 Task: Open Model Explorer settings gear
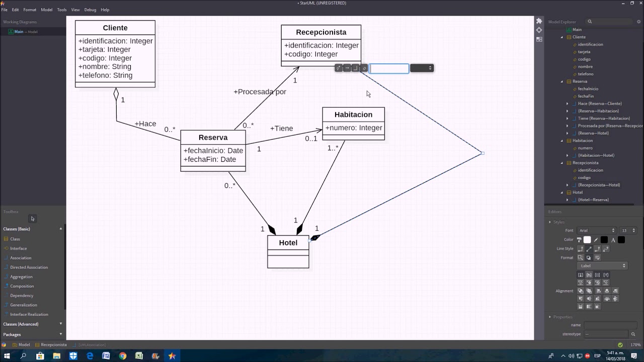pos(638,22)
